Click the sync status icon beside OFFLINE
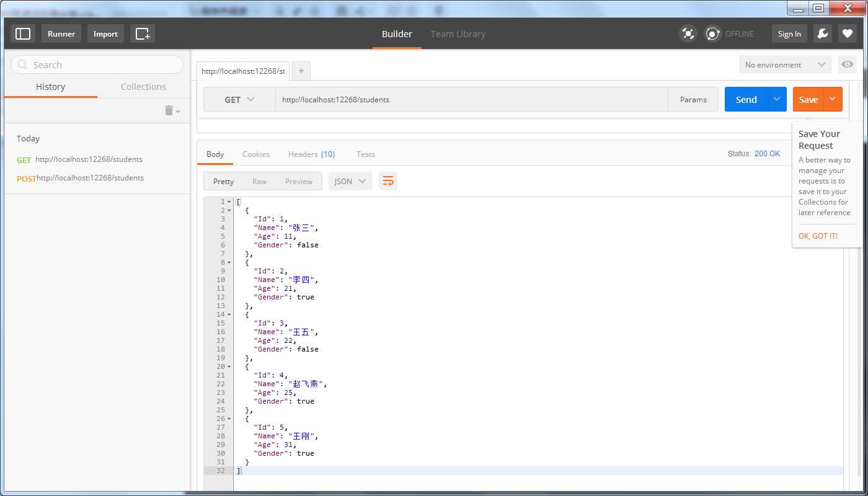Viewport: 868px width, 496px height. tap(713, 33)
